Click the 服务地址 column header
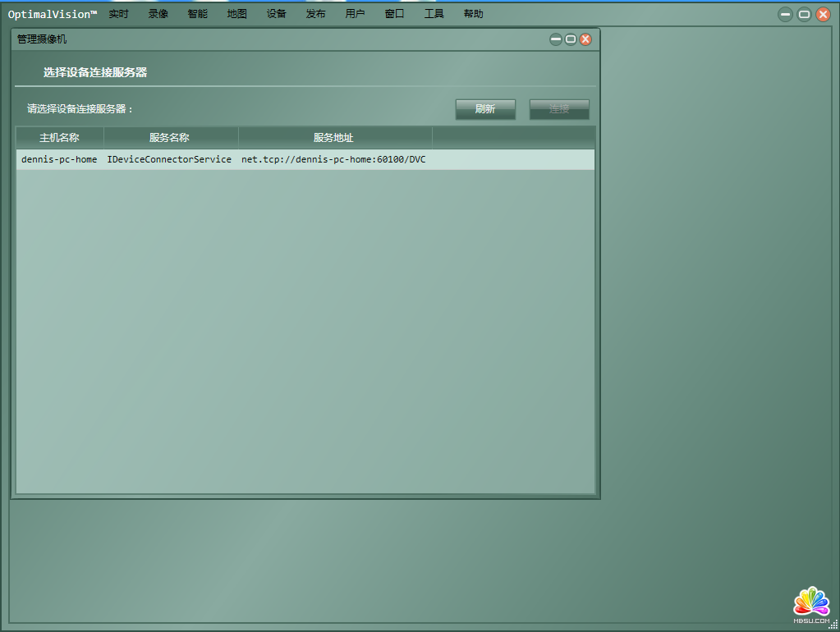The height and width of the screenshot is (632, 840). tap(334, 138)
